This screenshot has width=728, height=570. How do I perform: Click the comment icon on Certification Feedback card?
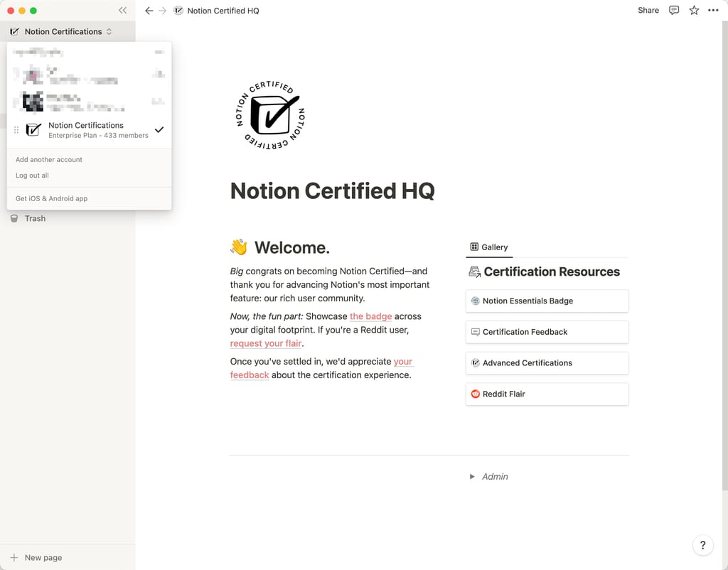click(x=476, y=332)
